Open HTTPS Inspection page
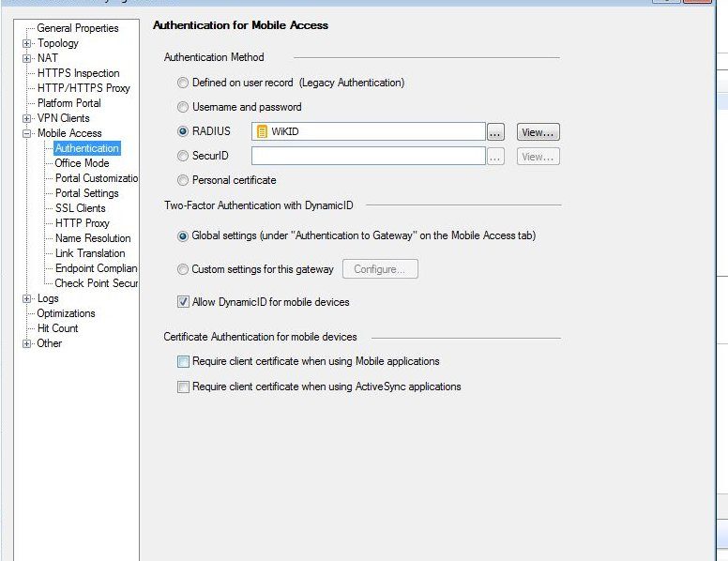The image size is (728, 561). point(79,73)
